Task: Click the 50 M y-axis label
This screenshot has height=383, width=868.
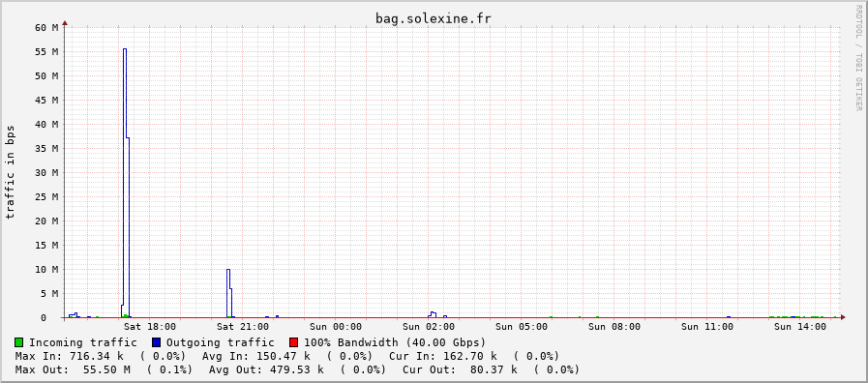Action: (x=46, y=75)
